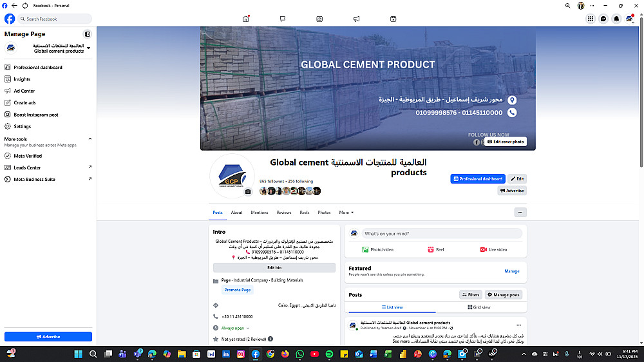Open the posts Filters button
Viewport: 644px width, 362px height.
tap(471, 295)
